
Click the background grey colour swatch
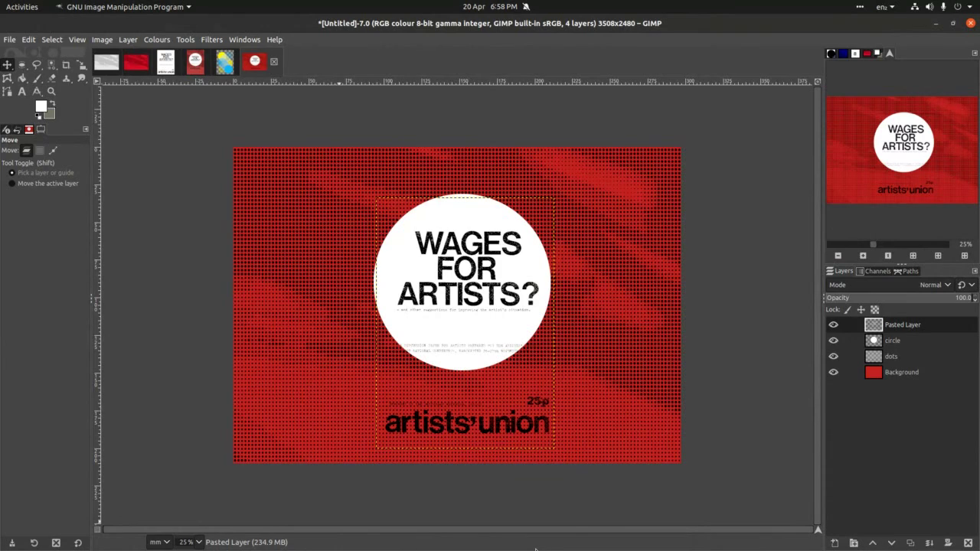click(x=50, y=113)
